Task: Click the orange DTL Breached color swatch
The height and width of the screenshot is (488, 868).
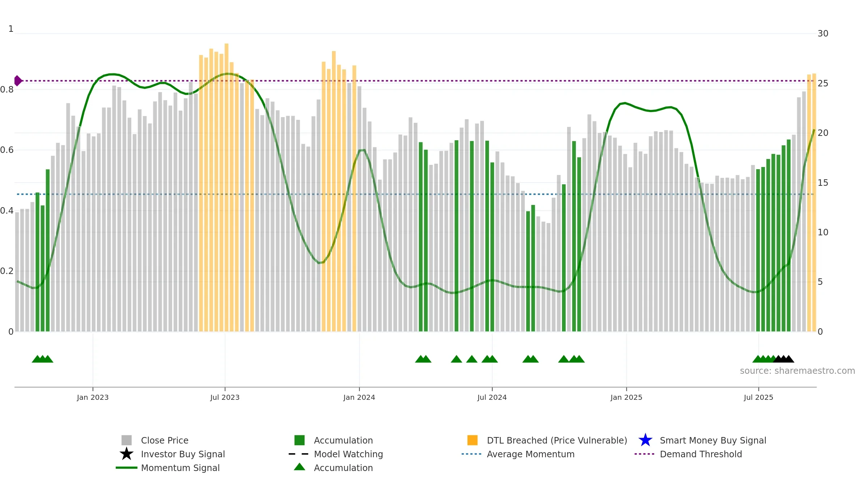Action: tap(472, 440)
